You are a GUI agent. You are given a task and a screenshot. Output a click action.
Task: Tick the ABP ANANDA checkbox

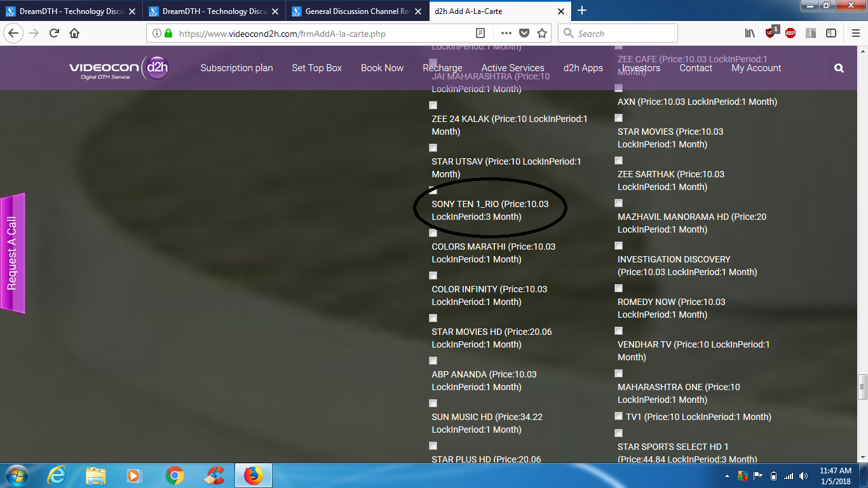point(433,361)
